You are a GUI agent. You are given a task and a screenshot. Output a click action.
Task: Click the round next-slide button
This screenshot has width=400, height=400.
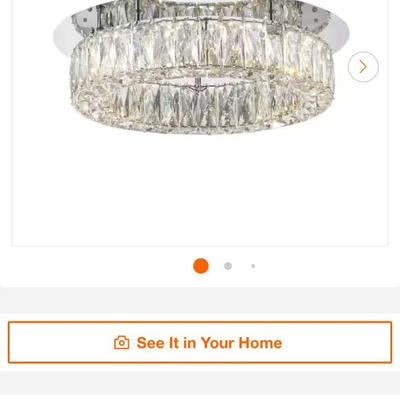(x=363, y=67)
